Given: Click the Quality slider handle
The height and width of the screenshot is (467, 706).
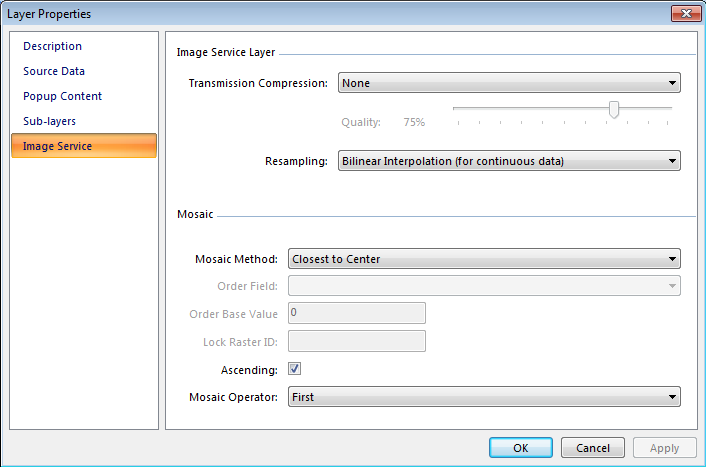Looking at the screenshot, I should 614,109.
